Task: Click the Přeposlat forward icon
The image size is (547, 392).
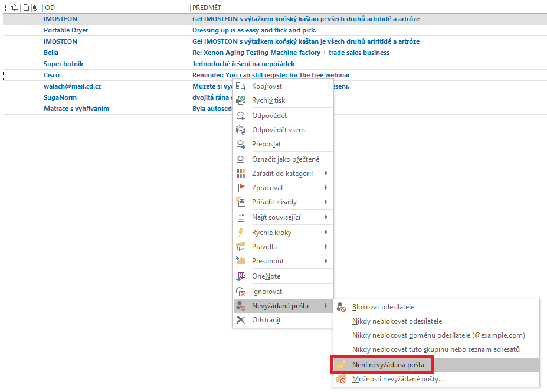Action: coord(241,144)
